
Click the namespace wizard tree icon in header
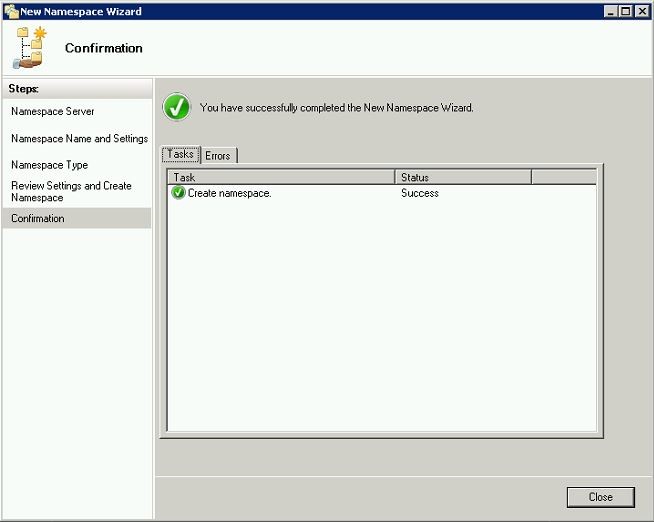point(30,48)
